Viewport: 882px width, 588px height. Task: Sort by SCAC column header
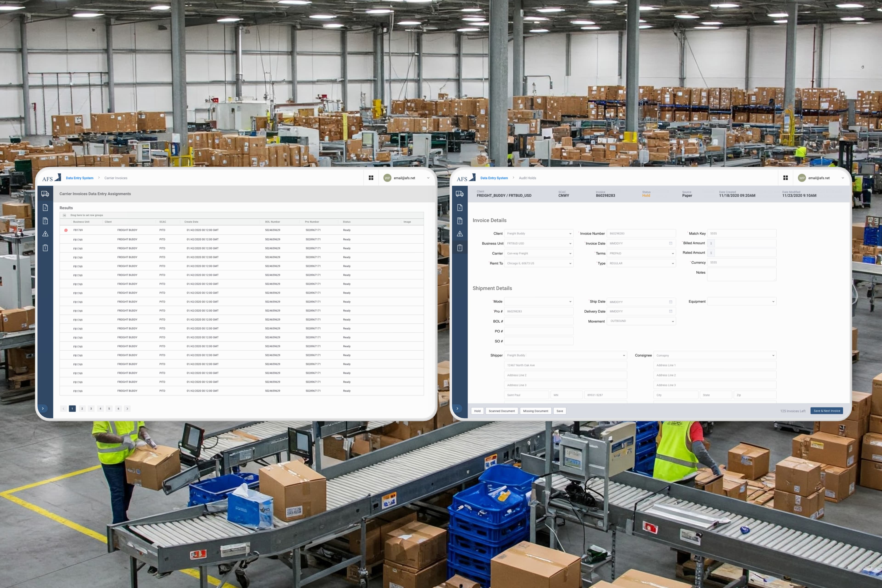tap(163, 222)
